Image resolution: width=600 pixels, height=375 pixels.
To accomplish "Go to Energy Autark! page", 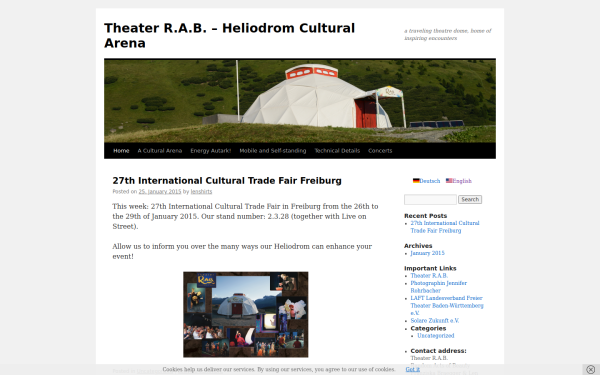I will click(210, 151).
